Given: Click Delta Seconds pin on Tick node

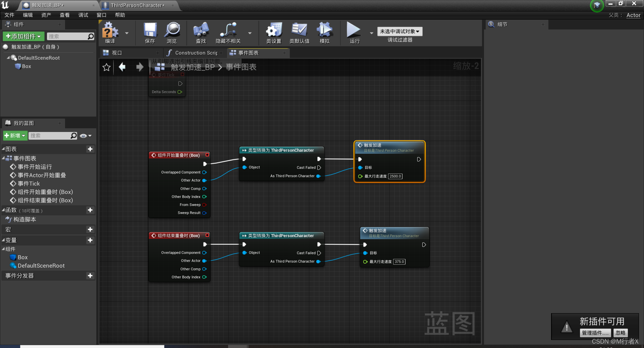Looking at the screenshot, I should (x=180, y=92).
